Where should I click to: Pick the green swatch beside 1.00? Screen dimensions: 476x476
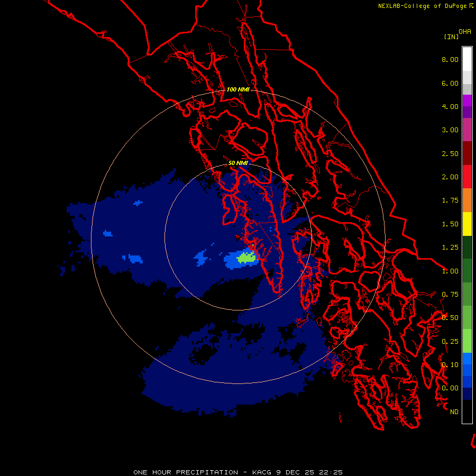click(467, 271)
